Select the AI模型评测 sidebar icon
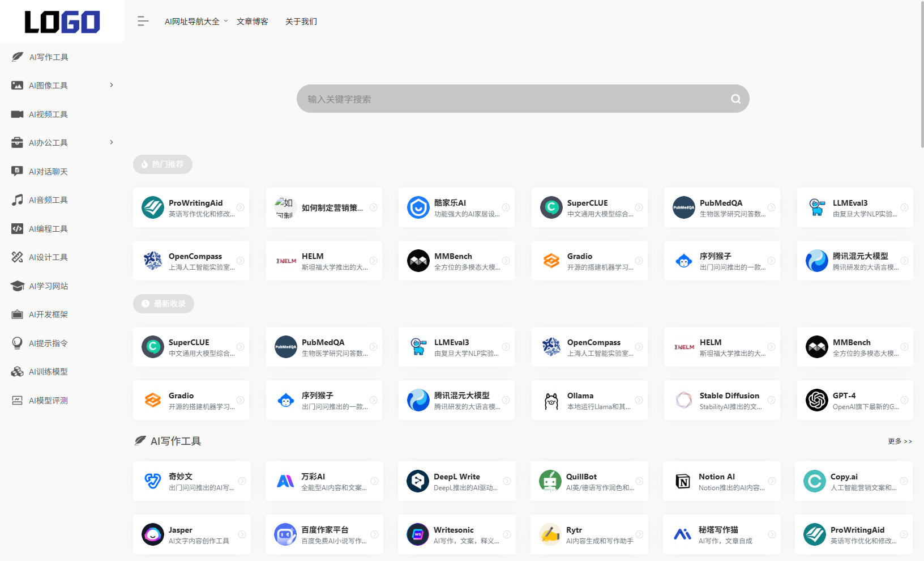 [18, 400]
